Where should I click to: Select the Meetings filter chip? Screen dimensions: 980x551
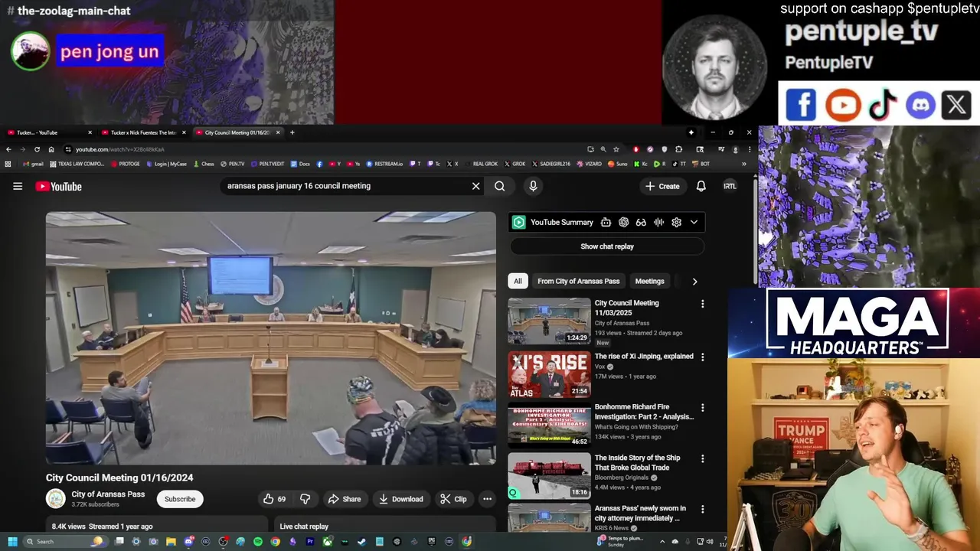point(649,281)
